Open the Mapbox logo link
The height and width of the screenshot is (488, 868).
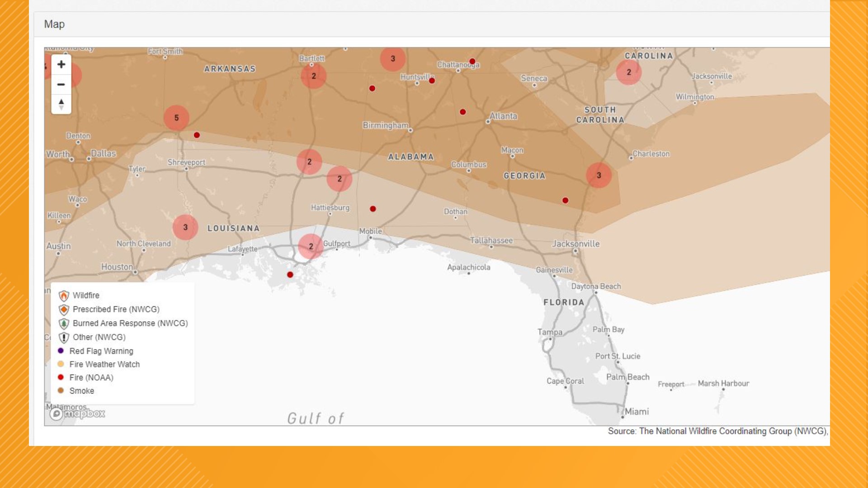(77, 413)
